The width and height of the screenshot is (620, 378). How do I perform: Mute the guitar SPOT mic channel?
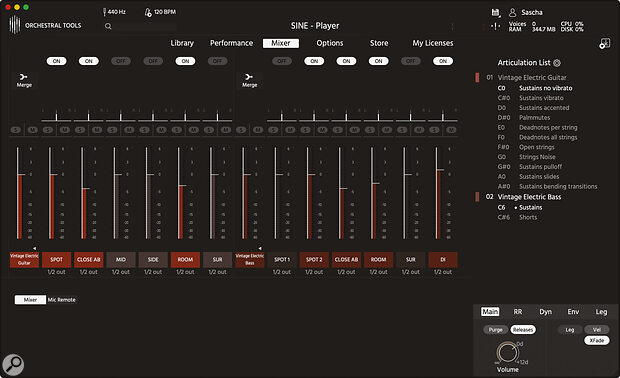tap(64, 130)
